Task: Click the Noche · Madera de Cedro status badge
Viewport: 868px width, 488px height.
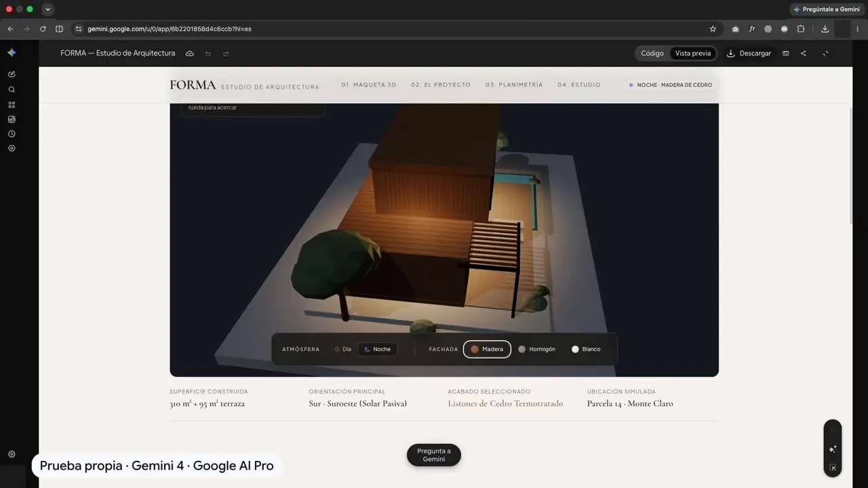Action: coord(671,85)
